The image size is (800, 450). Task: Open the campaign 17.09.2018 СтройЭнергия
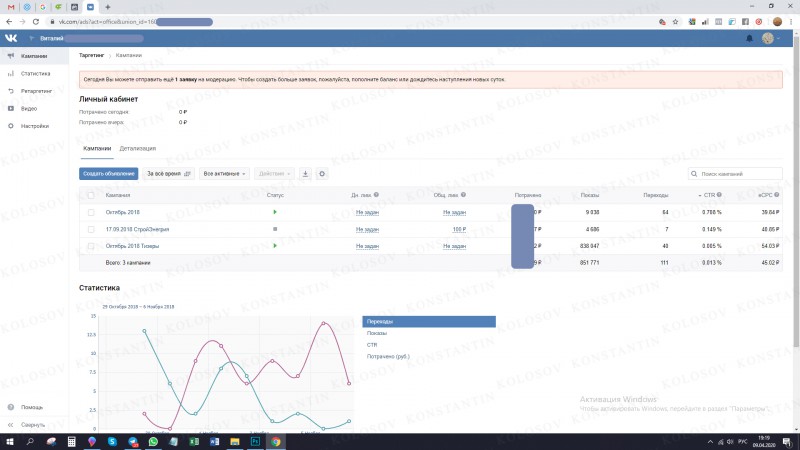pyautogui.click(x=137, y=230)
